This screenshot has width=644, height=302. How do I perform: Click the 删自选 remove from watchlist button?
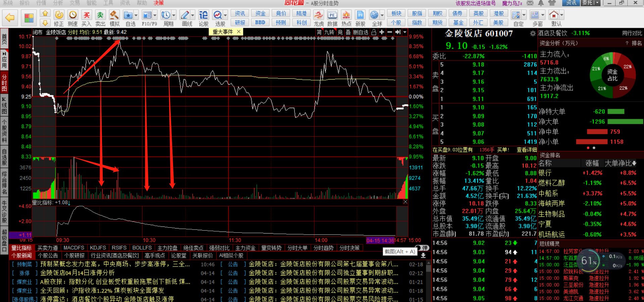point(361,32)
